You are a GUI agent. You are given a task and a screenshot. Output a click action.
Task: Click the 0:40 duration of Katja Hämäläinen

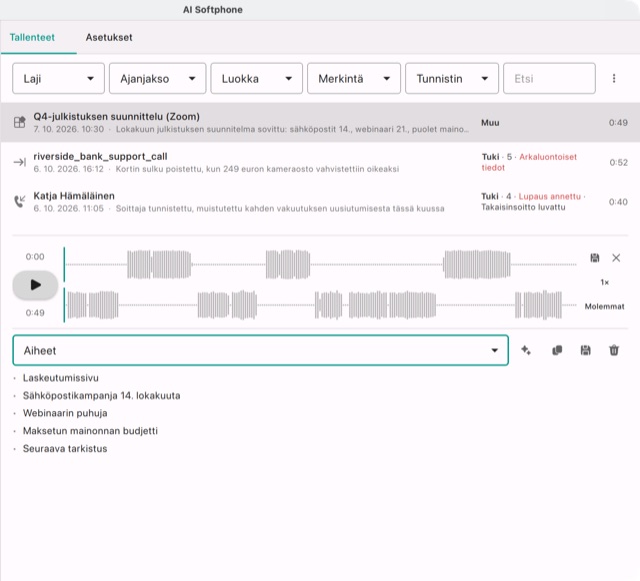[618, 202]
